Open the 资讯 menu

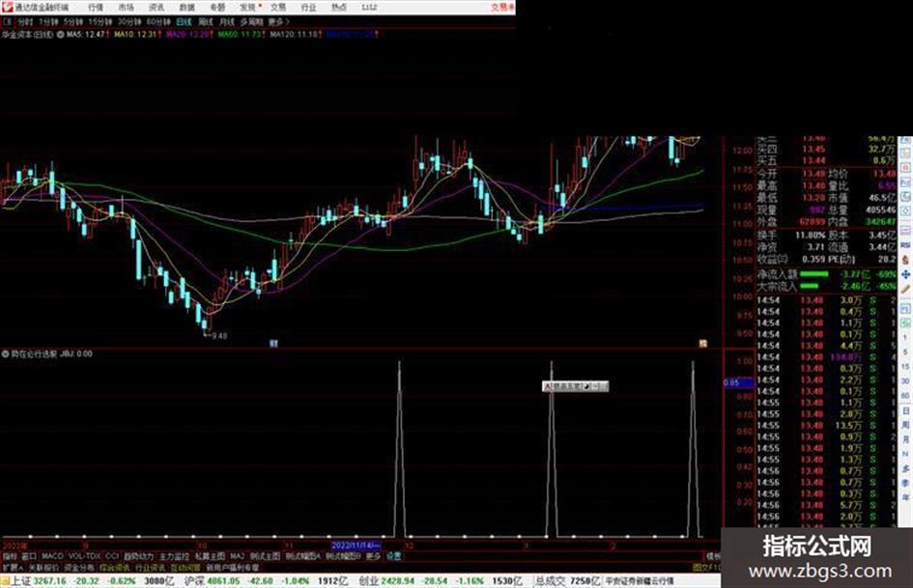(x=157, y=7)
